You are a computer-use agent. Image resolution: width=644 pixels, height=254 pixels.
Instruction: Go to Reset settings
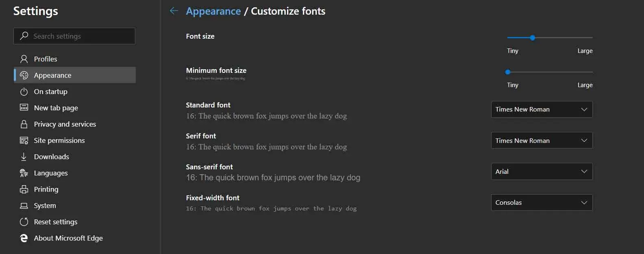click(55, 222)
